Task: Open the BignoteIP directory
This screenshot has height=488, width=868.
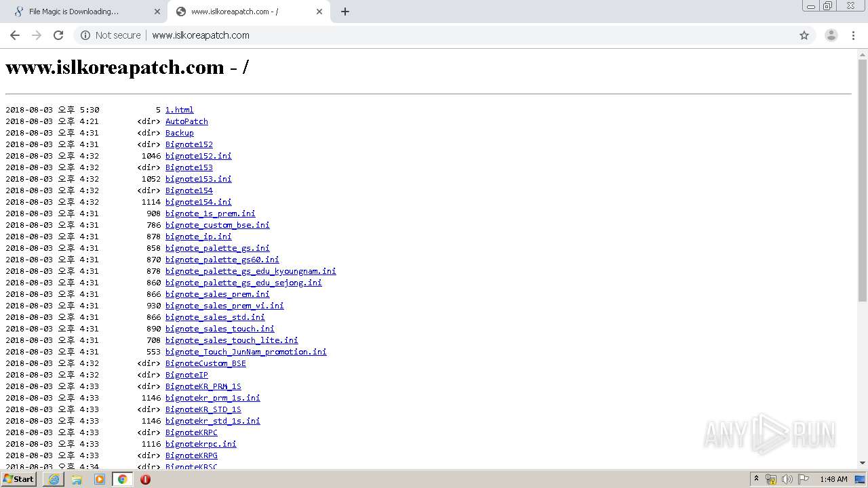Action: (x=186, y=375)
